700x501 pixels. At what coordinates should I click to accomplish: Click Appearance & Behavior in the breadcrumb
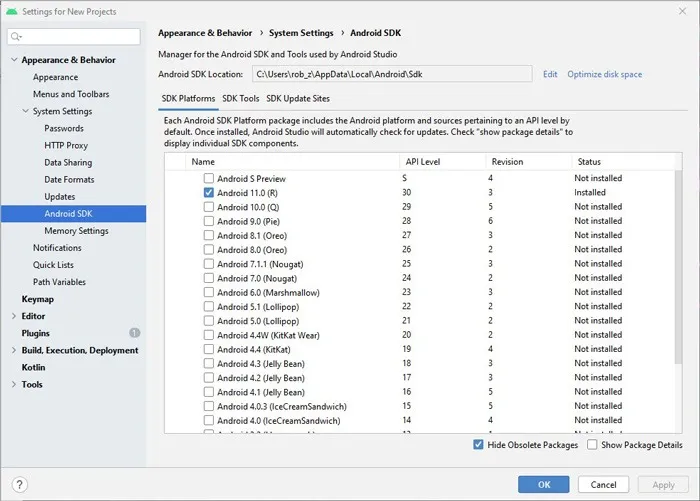click(205, 33)
